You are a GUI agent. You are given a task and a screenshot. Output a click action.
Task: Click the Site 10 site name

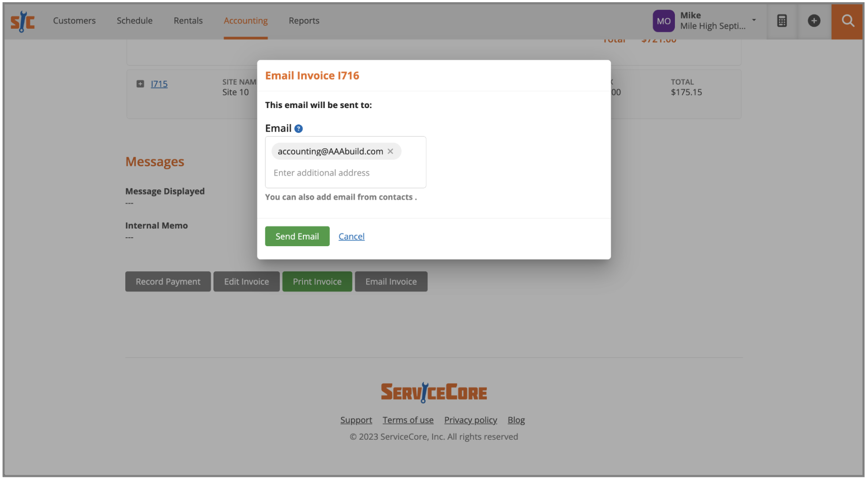[x=236, y=92]
